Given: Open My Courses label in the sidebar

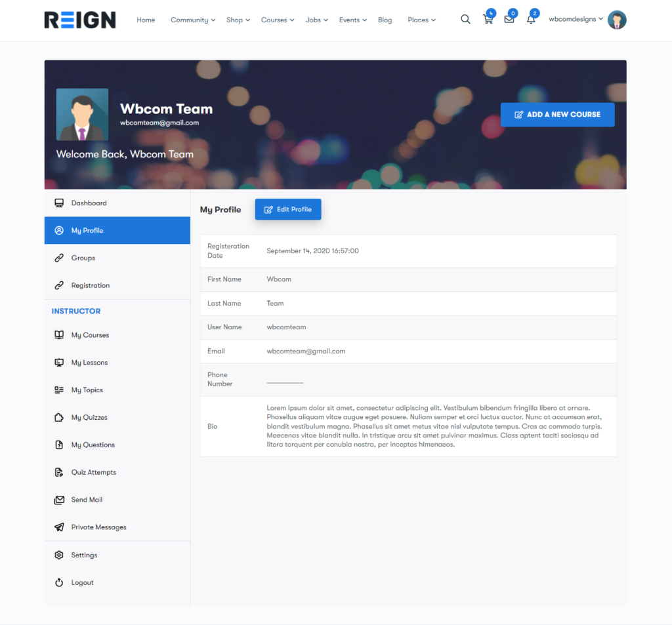Looking at the screenshot, I should tap(90, 335).
